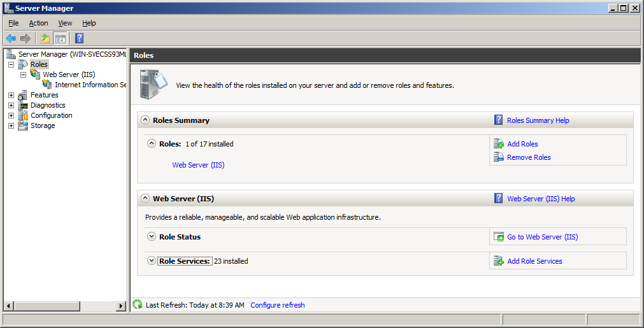Viewport: 644px width, 328px height.
Task: Collapse the Web Server (IIS) section chevron
Action: tap(145, 198)
